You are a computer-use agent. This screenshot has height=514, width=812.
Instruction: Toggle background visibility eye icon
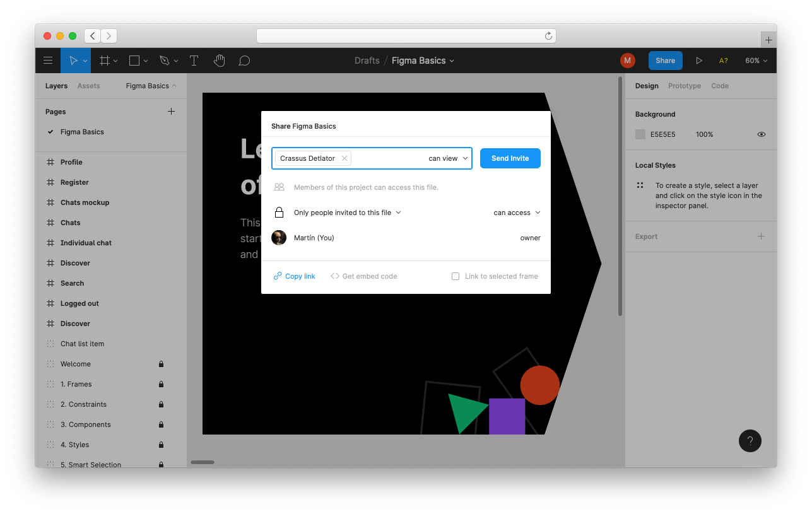pos(762,134)
